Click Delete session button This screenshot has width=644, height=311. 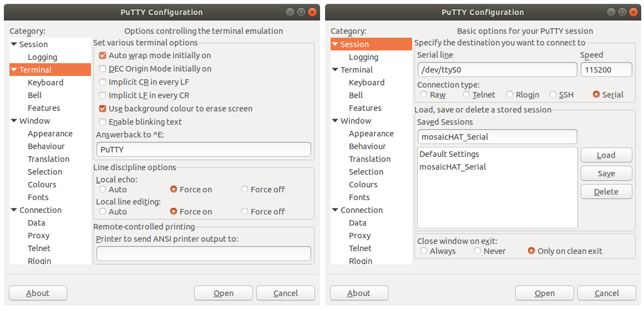tap(606, 192)
